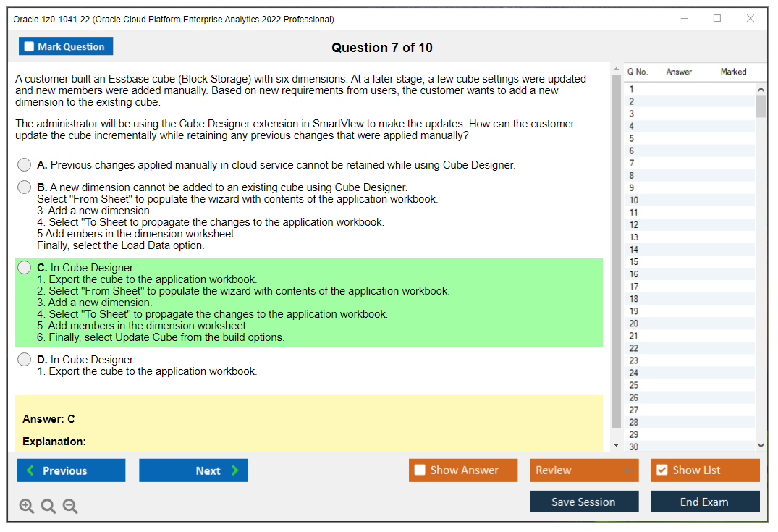778x532 pixels.
Task: Click the zoom in magnifier icon
Action: [27, 507]
